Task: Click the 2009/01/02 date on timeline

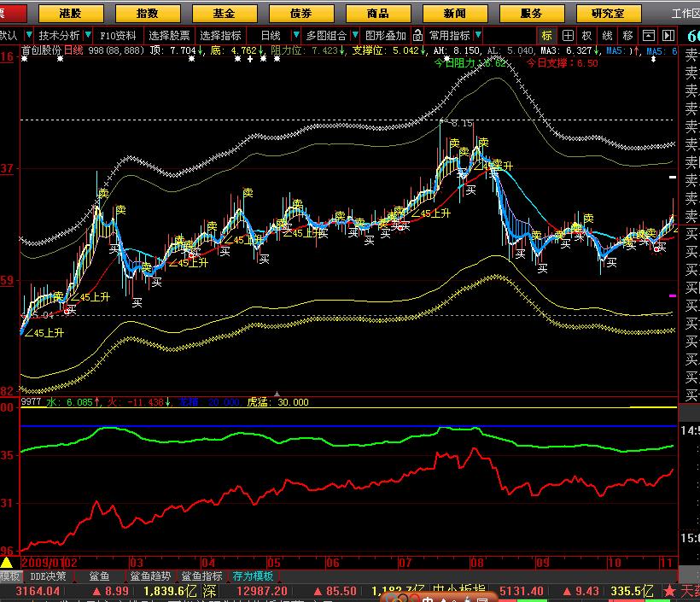Action: [x=50, y=563]
